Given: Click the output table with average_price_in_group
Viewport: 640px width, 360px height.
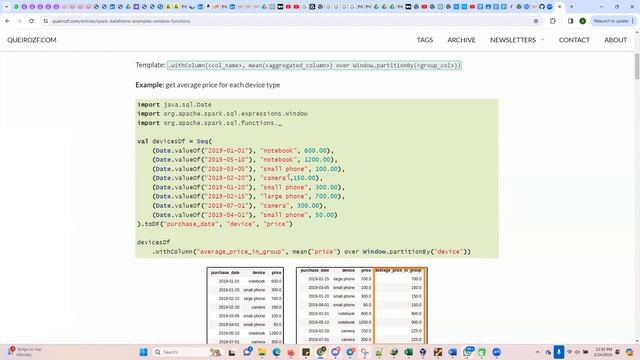Looking at the screenshot, I should coord(362,305).
